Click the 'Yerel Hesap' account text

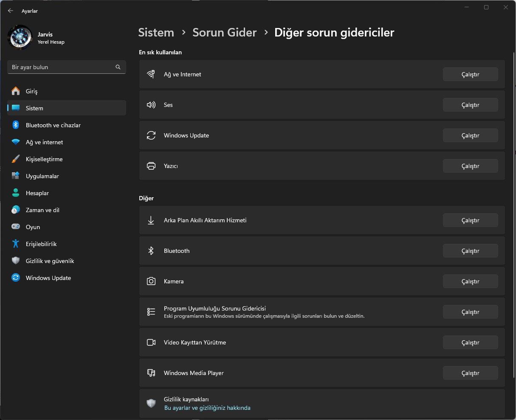(x=51, y=42)
